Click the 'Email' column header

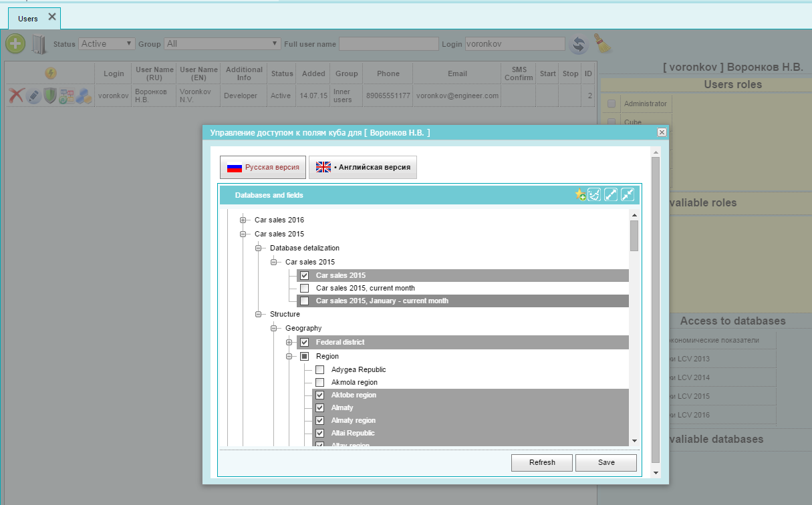click(x=457, y=73)
